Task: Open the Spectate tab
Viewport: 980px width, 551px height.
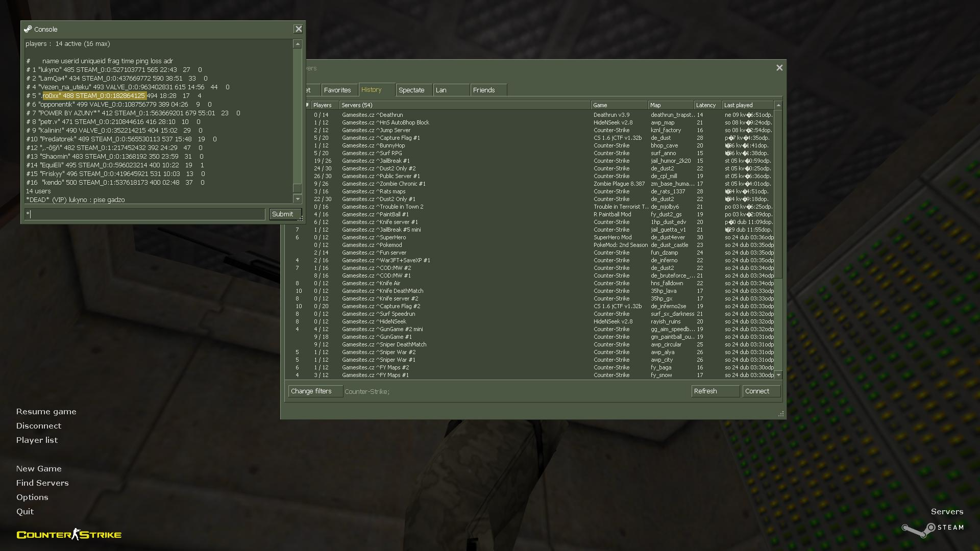Action: [411, 90]
